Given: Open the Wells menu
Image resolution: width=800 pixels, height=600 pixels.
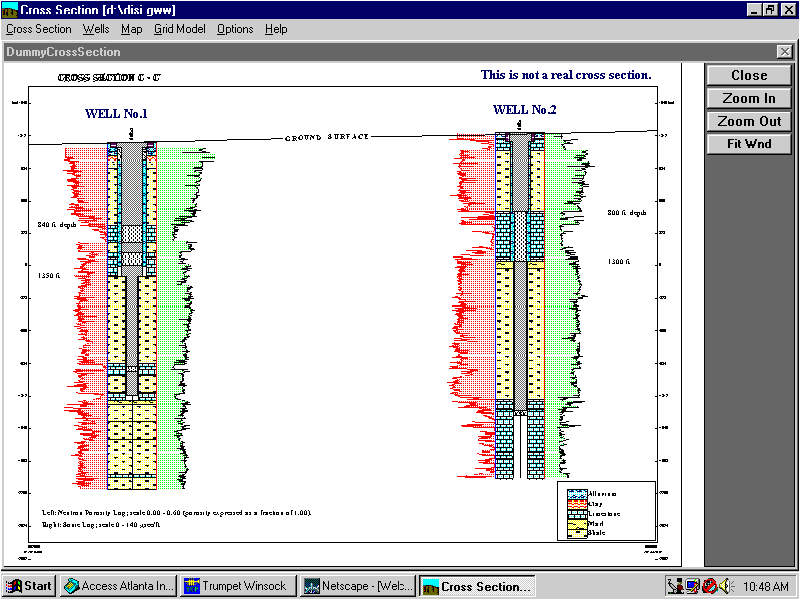Looking at the screenshot, I should [96, 29].
